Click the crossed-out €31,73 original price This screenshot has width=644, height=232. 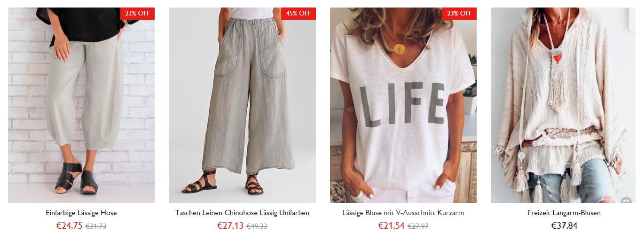96,226
